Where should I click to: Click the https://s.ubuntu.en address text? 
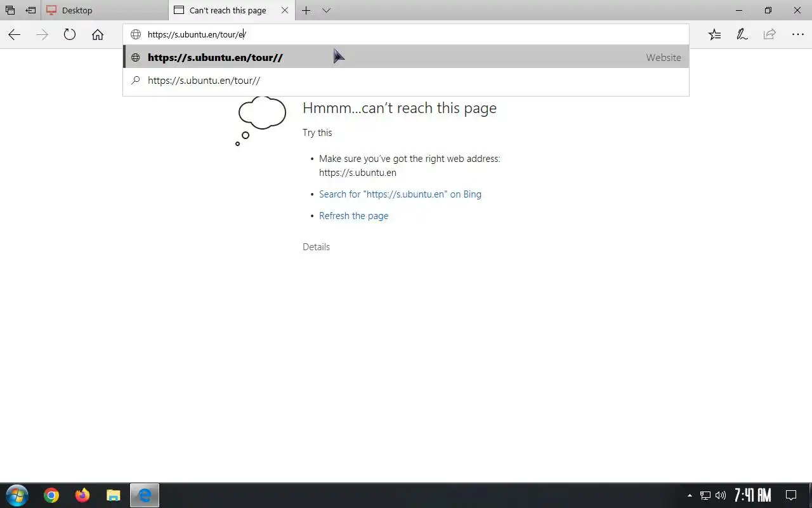[x=357, y=173]
